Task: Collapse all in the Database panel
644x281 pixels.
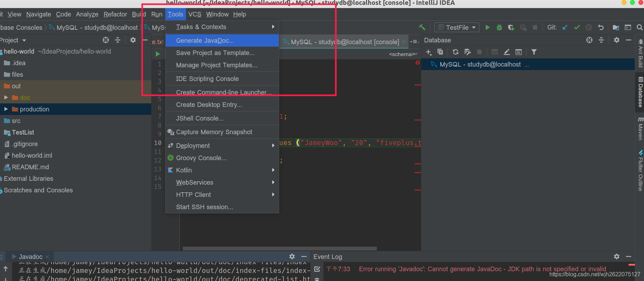Action: [601, 40]
